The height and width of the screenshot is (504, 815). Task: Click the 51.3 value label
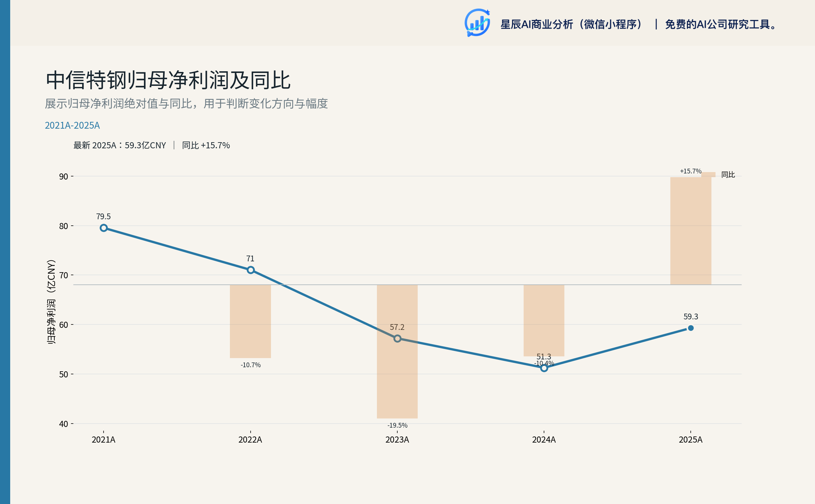click(x=544, y=356)
